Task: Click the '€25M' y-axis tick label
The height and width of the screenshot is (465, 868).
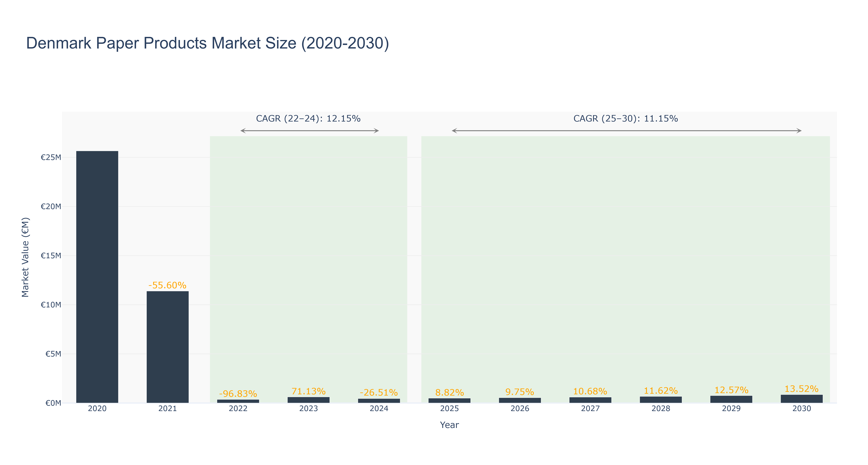Action: (51, 157)
